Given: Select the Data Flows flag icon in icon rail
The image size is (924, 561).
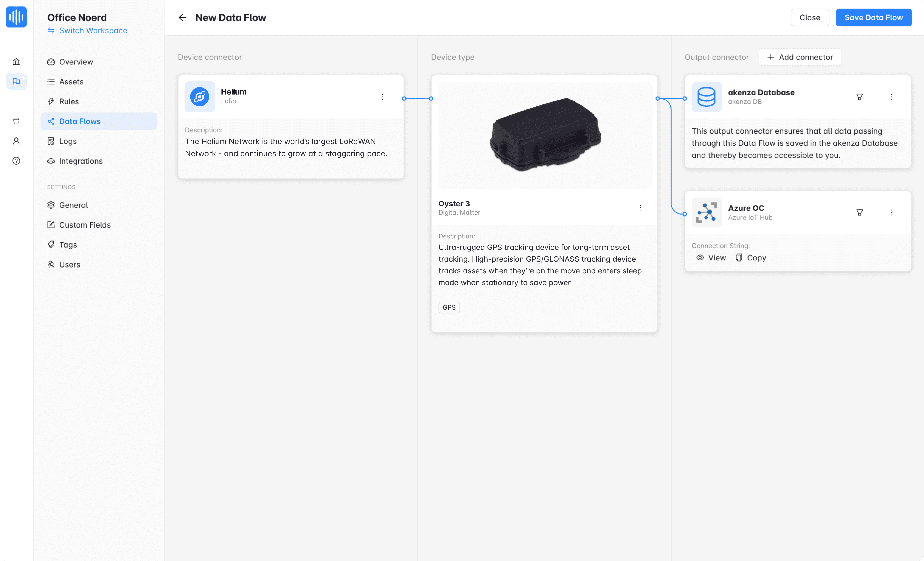Looking at the screenshot, I should click(x=16, y=81).
